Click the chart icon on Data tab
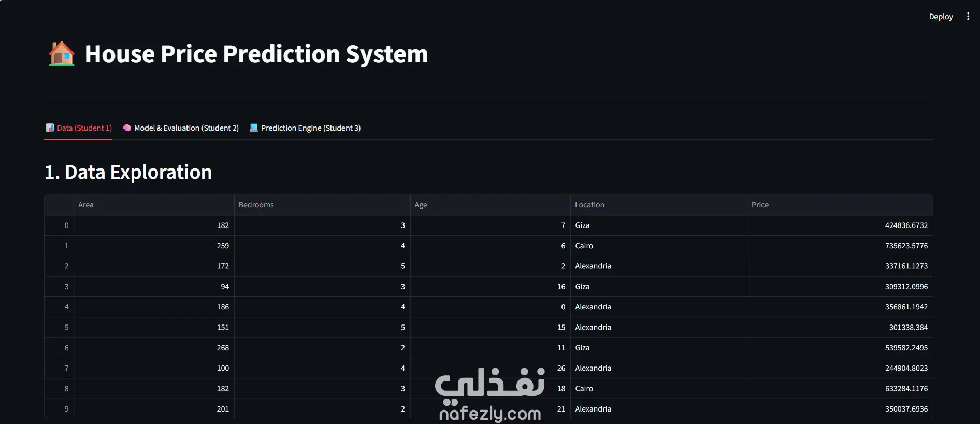The image size is (980, 424). click(50, 128)
